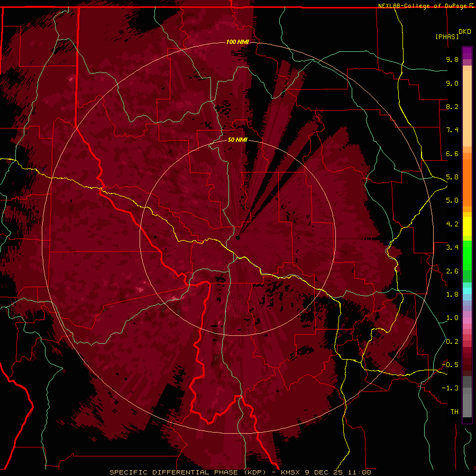Click the -0.5 scale value
The image size is (476, 476).
(451, 365)
